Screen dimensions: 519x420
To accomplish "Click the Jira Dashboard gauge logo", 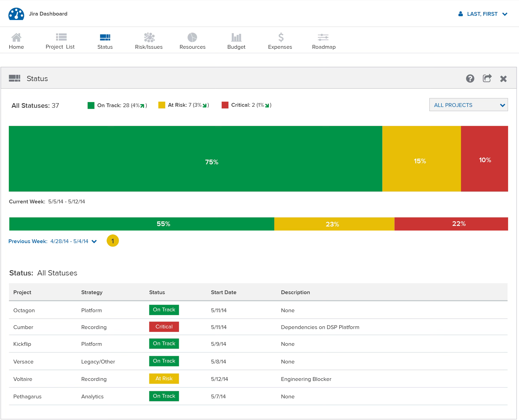I will pos(16,14).
